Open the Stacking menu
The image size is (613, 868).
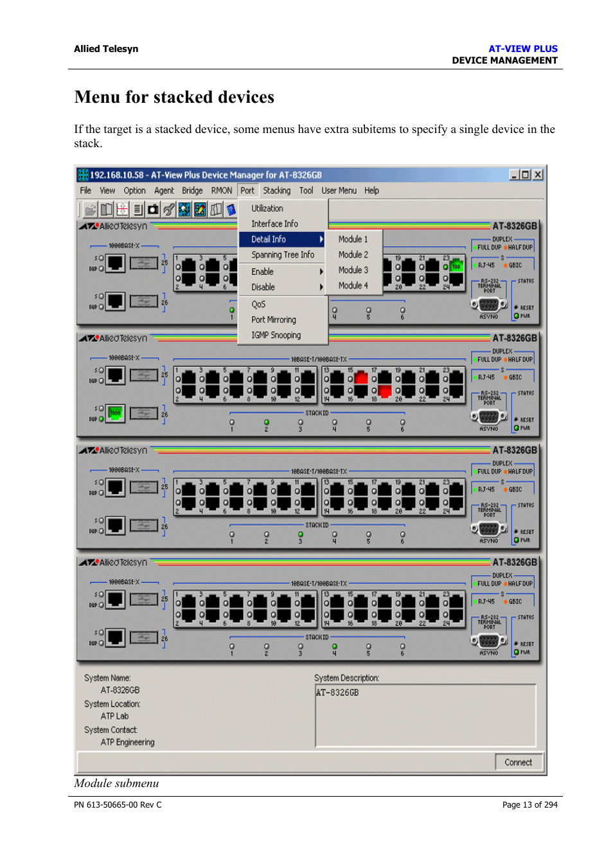277,191
